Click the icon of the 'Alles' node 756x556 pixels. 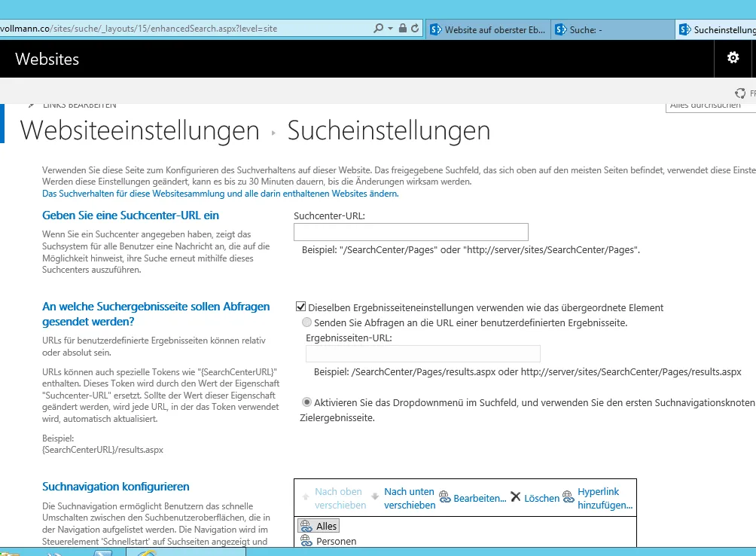point(306,526)
